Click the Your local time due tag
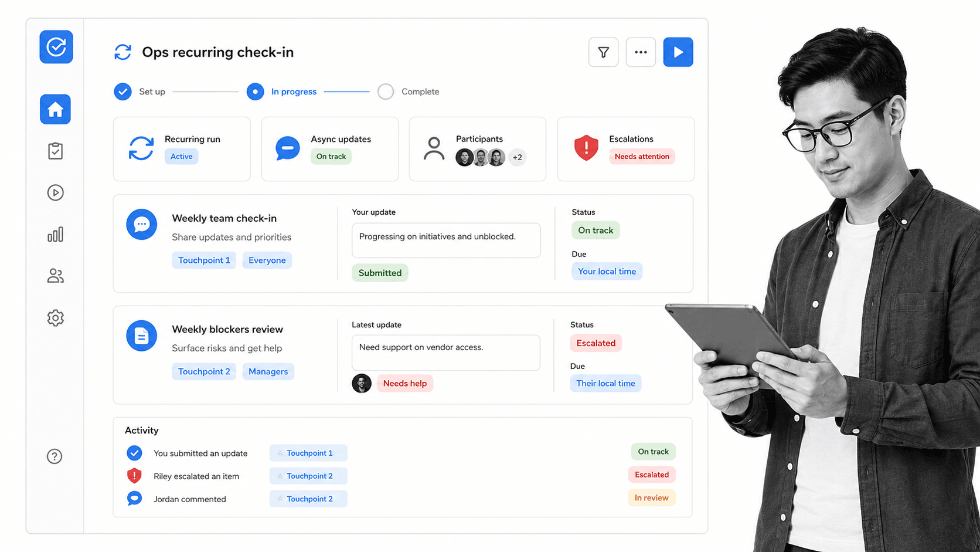This screenshot has width=980, height=552. point(607,272)
